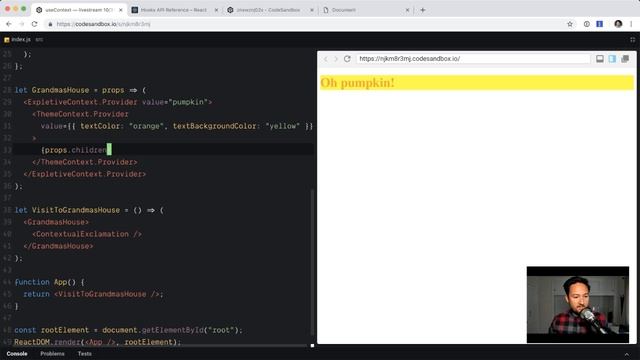Image resolution: width=640 pixels, height=360 pixels.
Task: Click the value="pumpkin" attribute
Action: (x=175, y=102)
